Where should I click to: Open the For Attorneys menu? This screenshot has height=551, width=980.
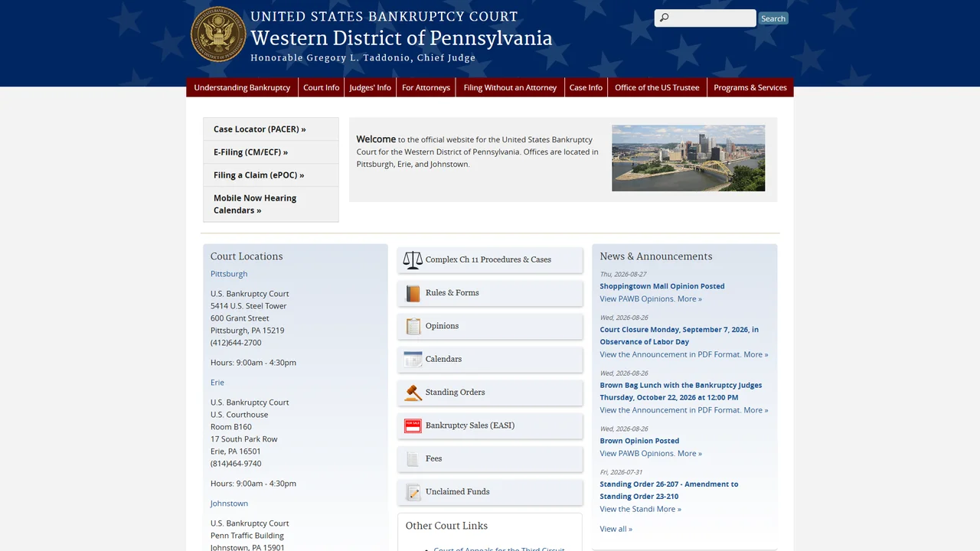pos(426,87)
